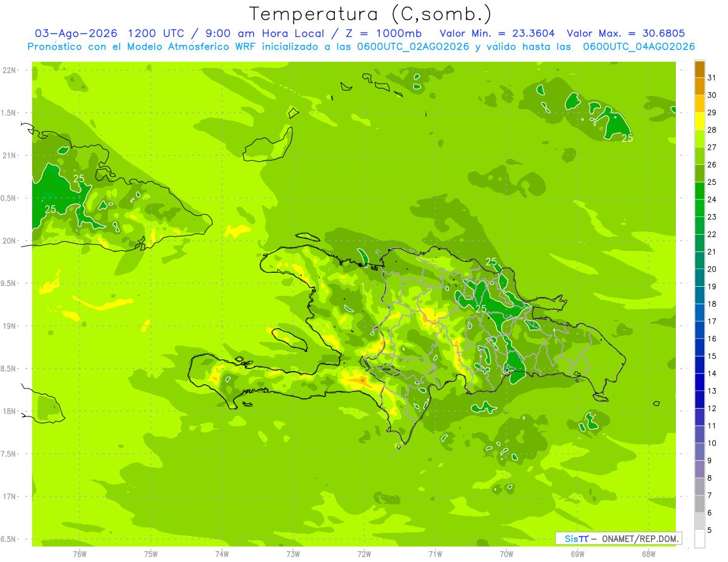Click the "19N" latitude axis label
Viewport: 728px width, 562px height.
[9, 326]
